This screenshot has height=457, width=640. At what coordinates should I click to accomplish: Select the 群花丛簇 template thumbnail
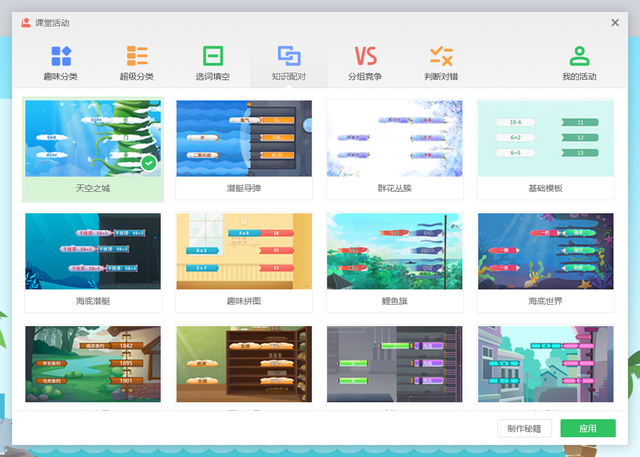[395, 138]
